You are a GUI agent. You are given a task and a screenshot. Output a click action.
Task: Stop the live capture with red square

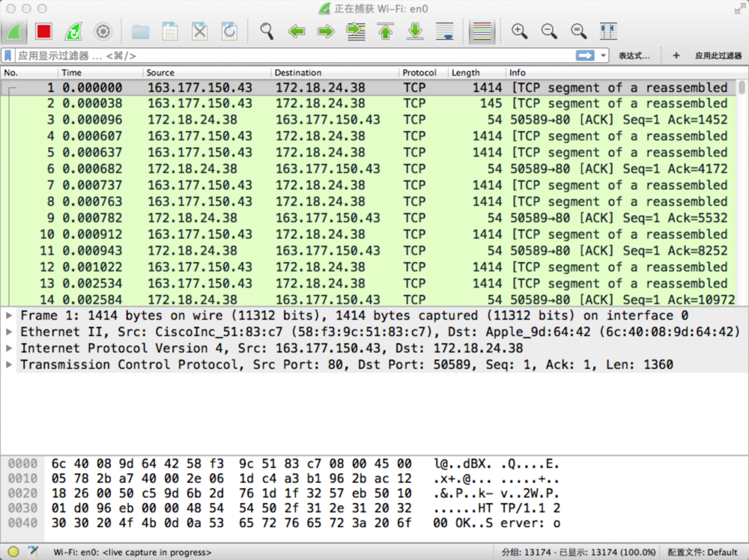43,31
